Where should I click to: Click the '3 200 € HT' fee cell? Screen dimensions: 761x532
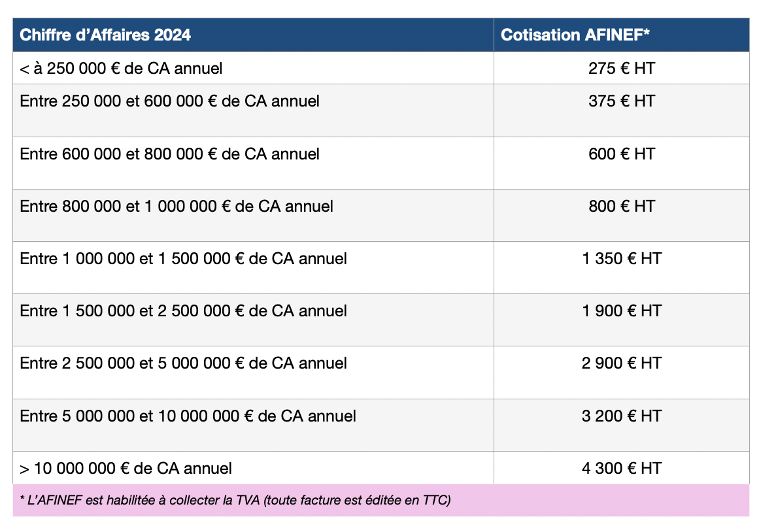pos(621,416)
